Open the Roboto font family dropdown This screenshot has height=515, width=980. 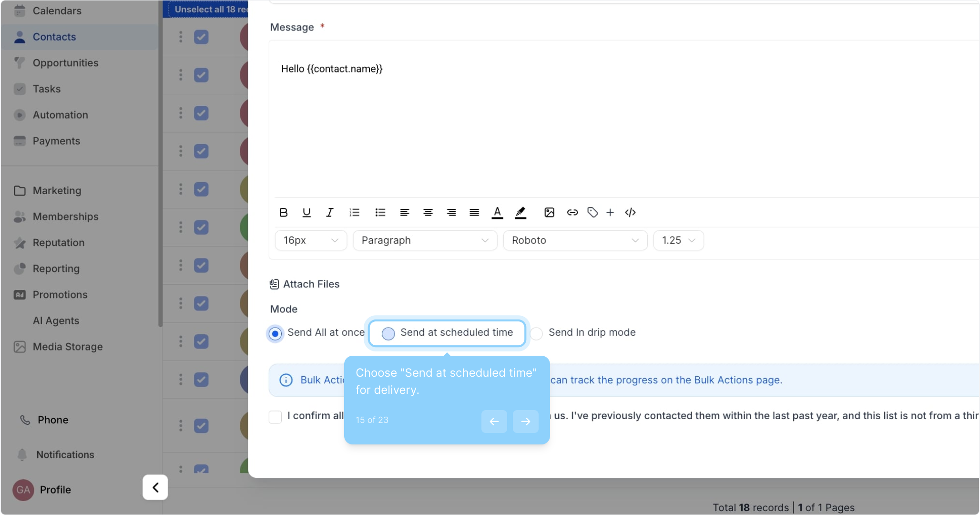tap(575, 240)
